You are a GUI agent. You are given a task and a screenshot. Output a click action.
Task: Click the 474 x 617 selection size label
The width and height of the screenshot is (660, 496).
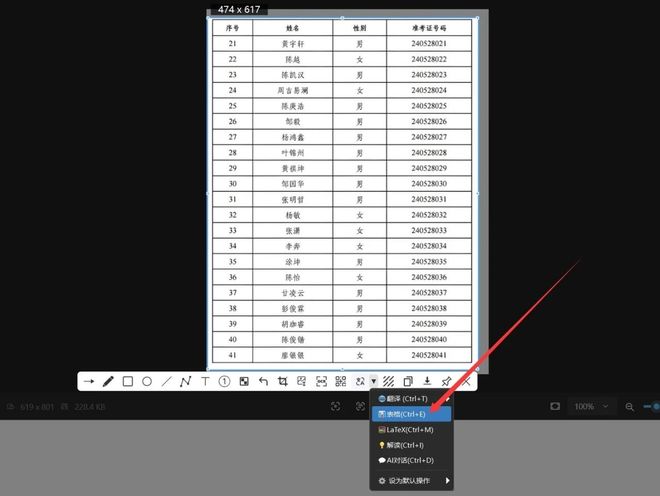(x=239, y=9)
